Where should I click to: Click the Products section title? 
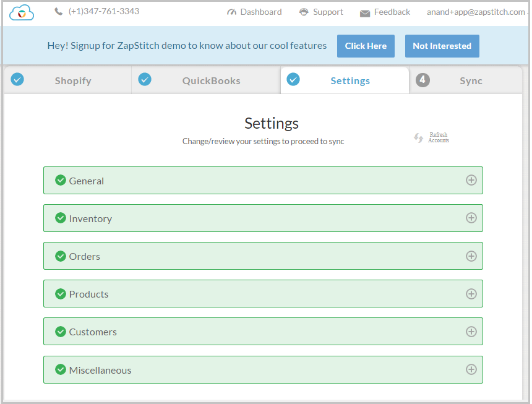click(x=89, y=294)
